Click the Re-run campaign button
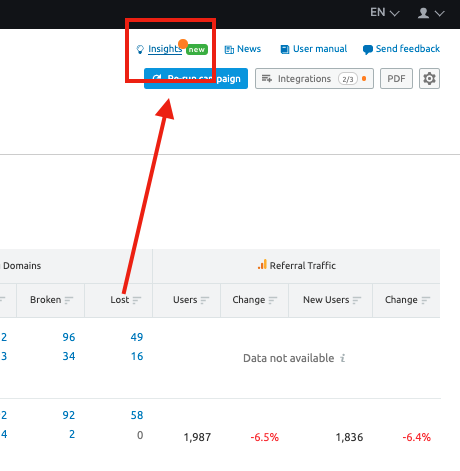 pos(196,79)
